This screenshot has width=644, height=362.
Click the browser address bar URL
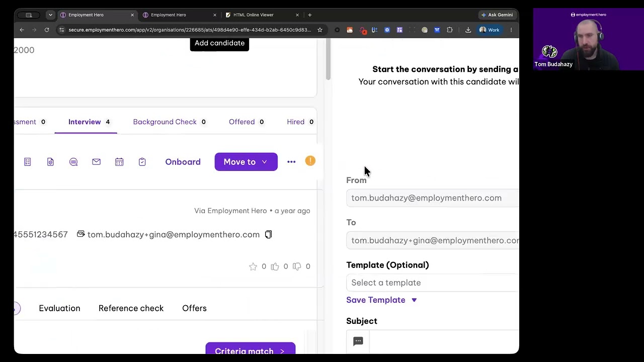click(x=190, y=30)
